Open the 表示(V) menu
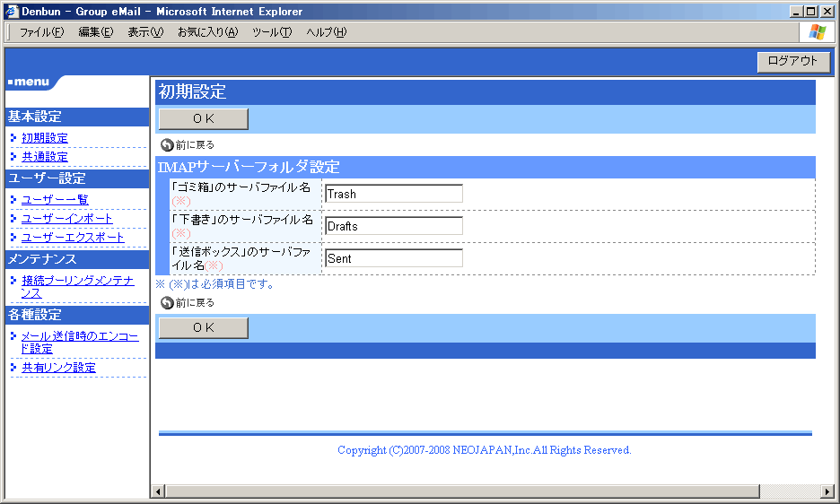This screenshot has width=840, height=504. (144, 32)
